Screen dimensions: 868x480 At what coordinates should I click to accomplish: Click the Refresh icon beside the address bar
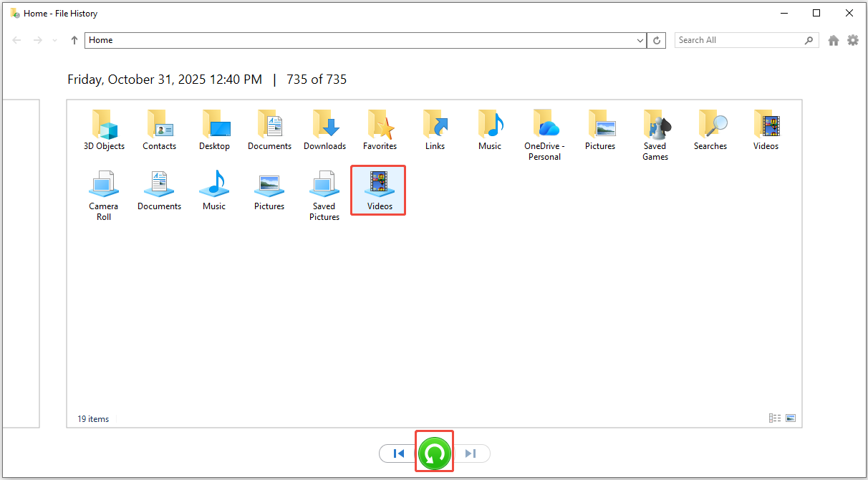(657, 40)
